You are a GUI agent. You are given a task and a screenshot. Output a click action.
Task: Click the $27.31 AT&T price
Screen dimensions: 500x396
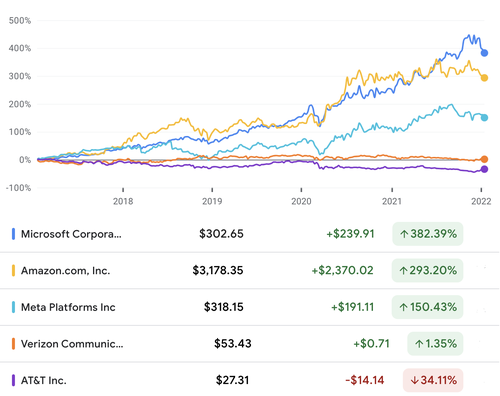coord(232,380)
